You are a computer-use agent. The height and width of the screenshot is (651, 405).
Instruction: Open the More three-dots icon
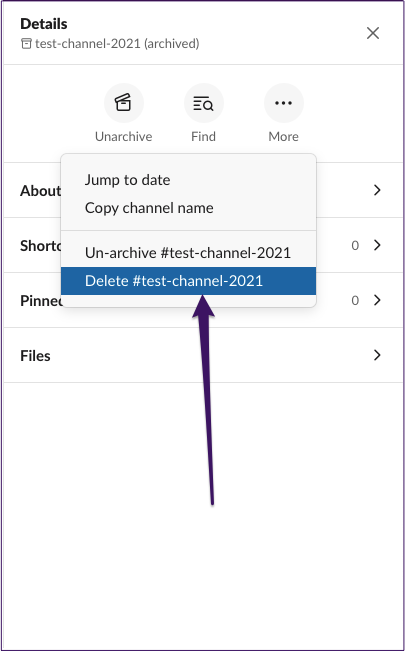[x=284, y=103]
